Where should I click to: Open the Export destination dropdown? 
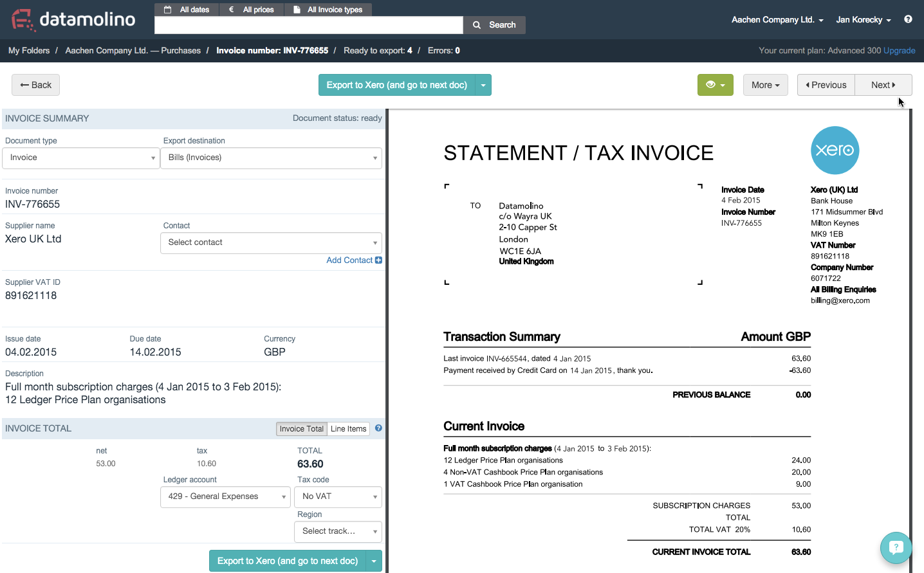click(271, 158)
